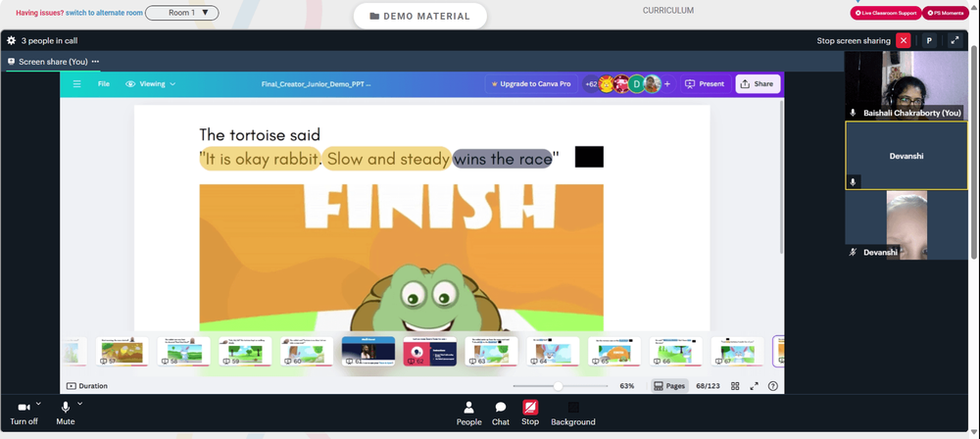Open PS Moments button
Image resolution: width=980 pixels, height=439 pixels.
click(946, 13)
